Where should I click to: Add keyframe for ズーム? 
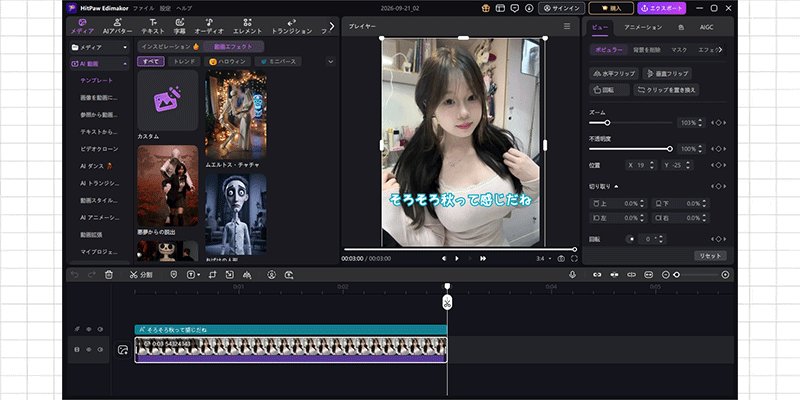click(x=718, y=122)
